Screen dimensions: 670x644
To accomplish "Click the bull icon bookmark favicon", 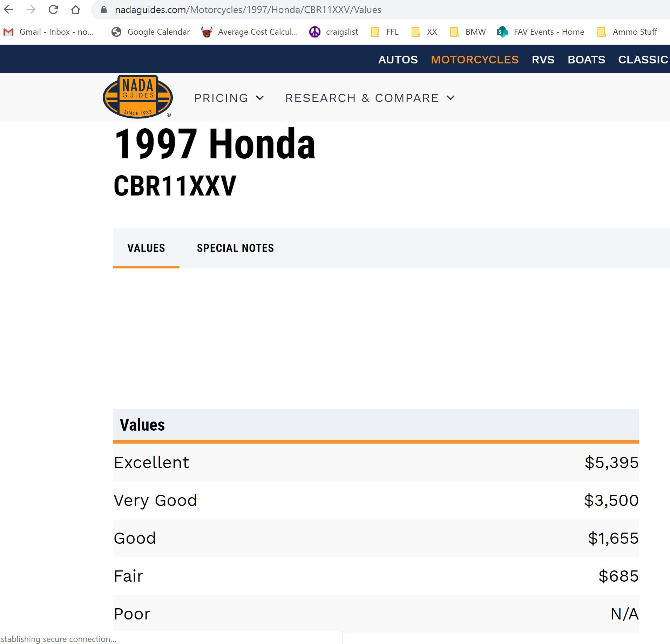I will [207, 32].
